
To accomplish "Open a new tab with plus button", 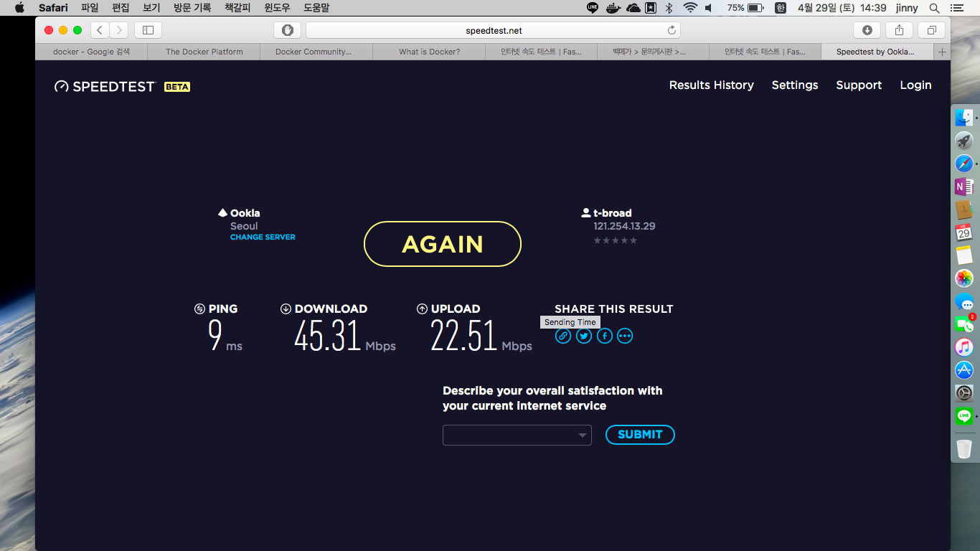I will pyautogui.click(x=942, y=52).
